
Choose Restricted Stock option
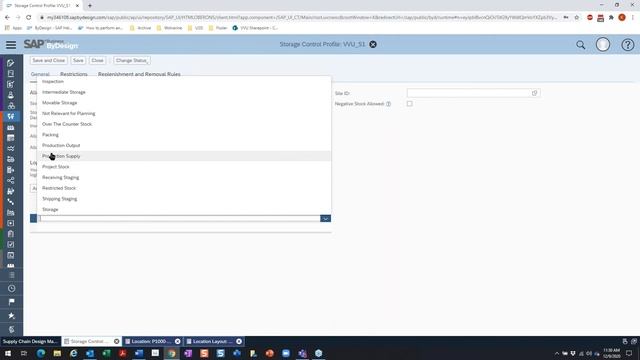point(184,188)
